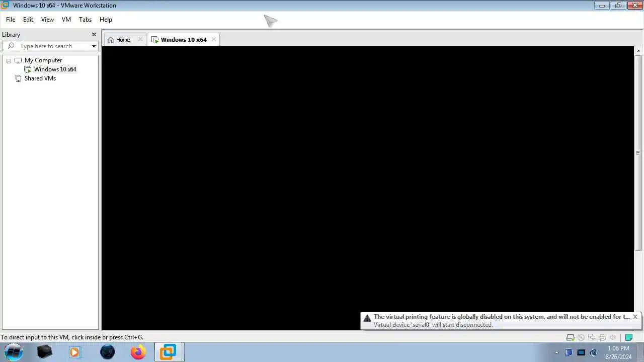Viewport: 644px width, 362px height.
Task: Dismiss the virtual printing warning notification
Action: pyautogui.click(x=635, y=317)
